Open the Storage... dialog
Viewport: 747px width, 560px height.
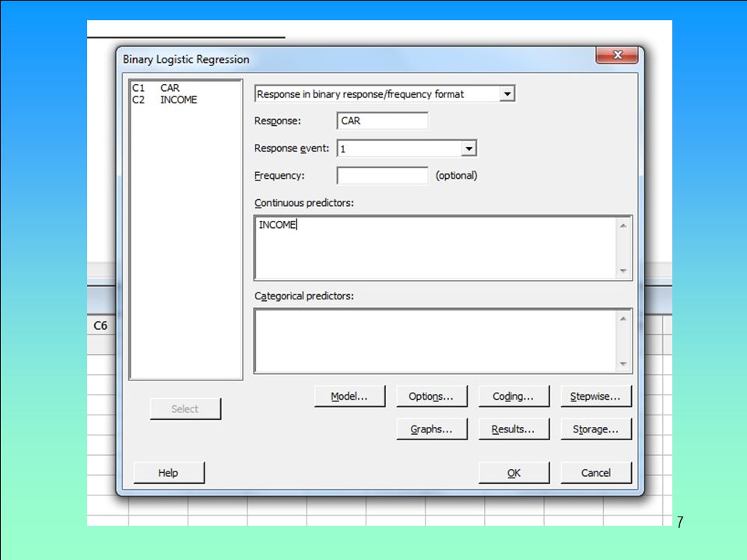tap(595, 429)
